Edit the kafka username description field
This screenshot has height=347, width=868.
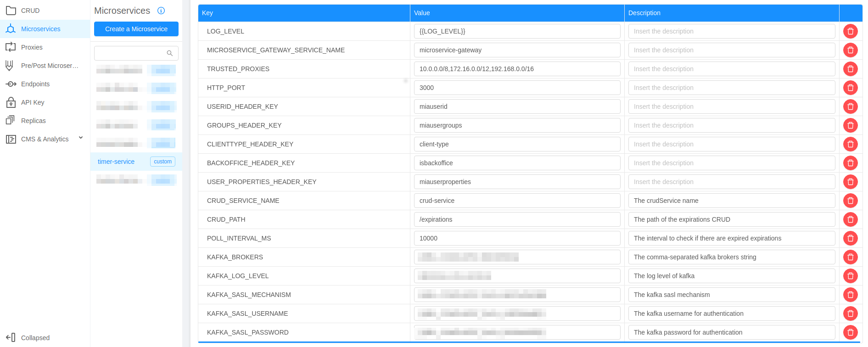tap(732, 313)
